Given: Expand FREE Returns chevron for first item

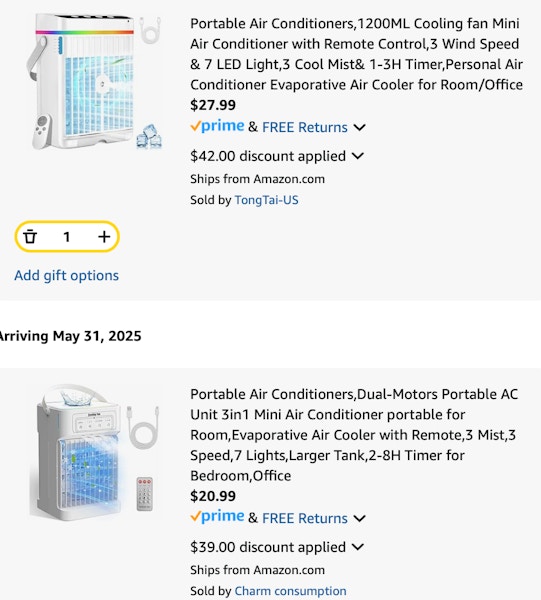Looking at the screenshot, I should 359,127.
